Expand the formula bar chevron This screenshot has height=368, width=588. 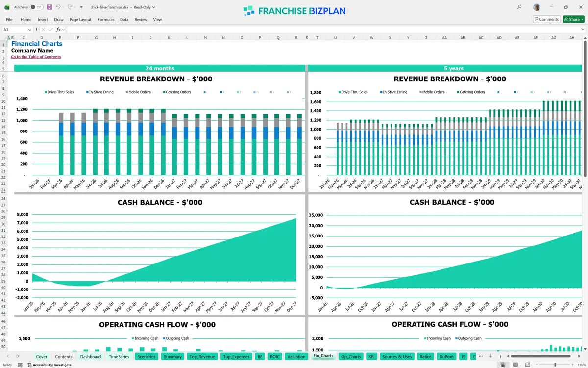click(x=583, y=30)
